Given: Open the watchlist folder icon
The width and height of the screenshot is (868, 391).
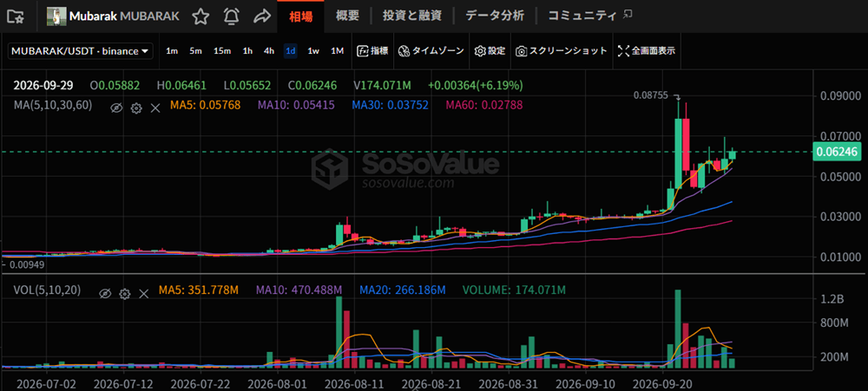Looking at the screenshot, I should 16,16.
